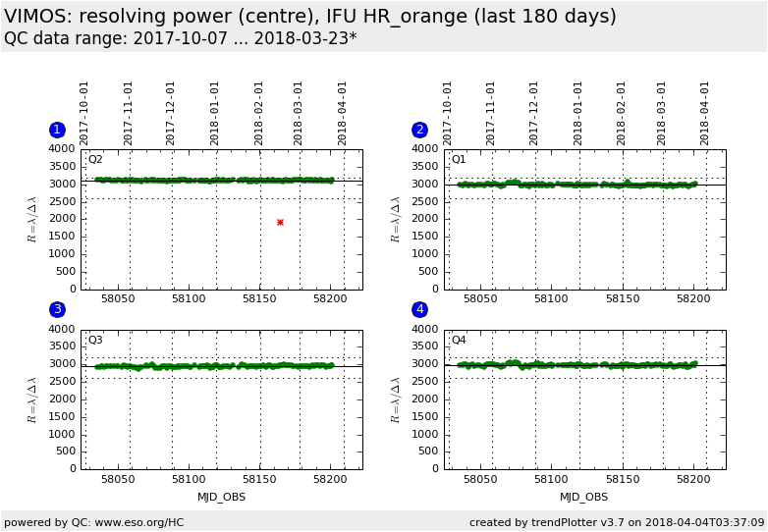
Task: Click the red outlier marker in Q2 plot
Action: [280, 222]
